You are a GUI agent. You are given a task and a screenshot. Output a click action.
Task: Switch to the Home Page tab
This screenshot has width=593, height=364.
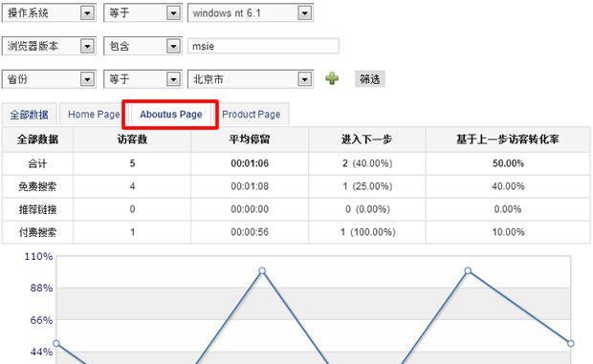tap(94, 115)
